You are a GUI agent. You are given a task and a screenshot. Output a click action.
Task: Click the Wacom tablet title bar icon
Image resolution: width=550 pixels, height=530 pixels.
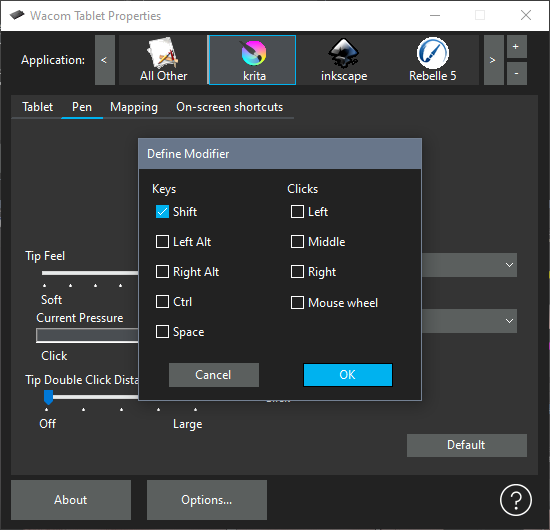tap(17, 15)
